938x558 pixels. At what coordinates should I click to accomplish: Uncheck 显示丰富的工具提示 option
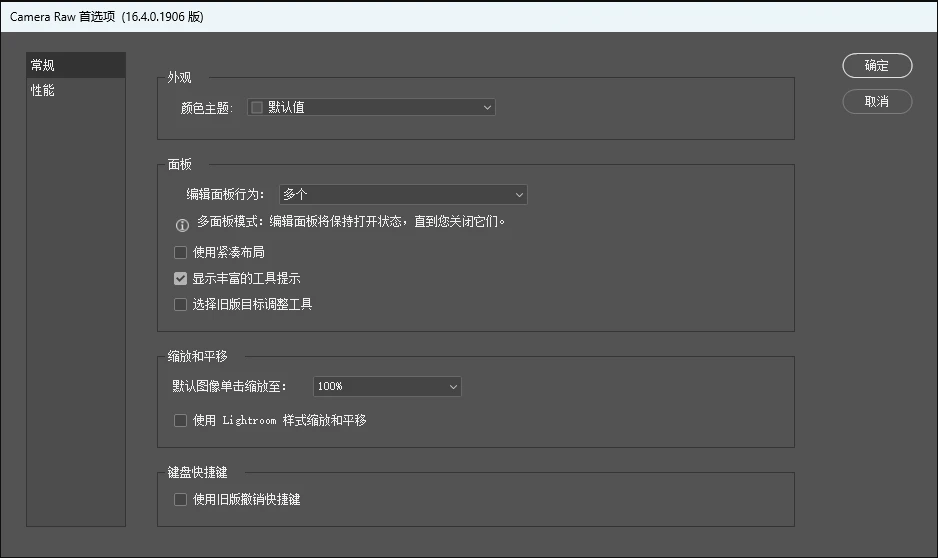click(x=180, y=278)
